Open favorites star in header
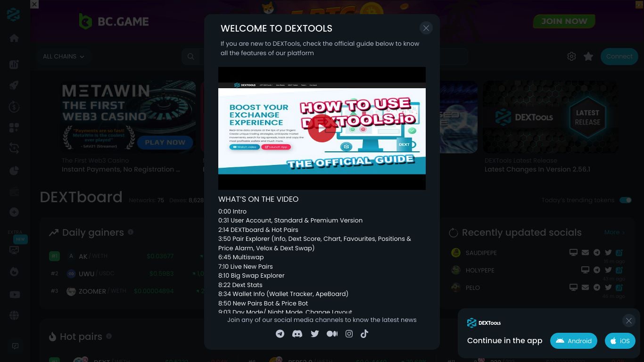This screenshot has height=362, width=644. point(588,57)
